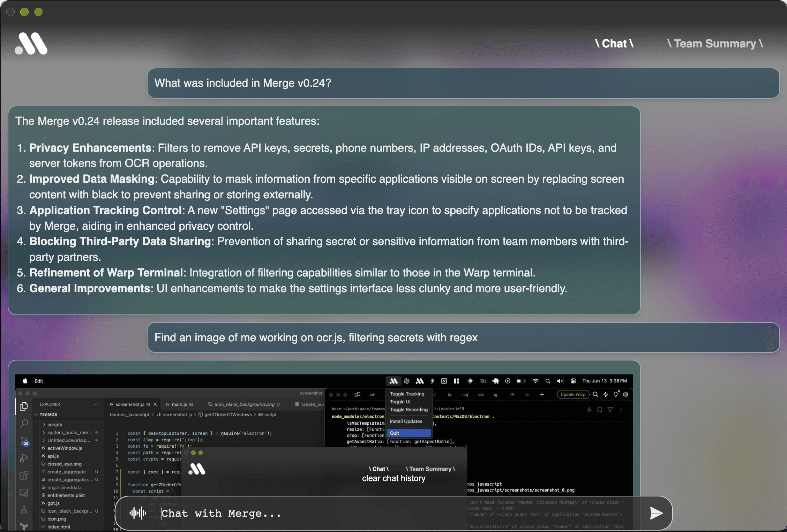Open VS Code Testing flask icon

(24, 510)
